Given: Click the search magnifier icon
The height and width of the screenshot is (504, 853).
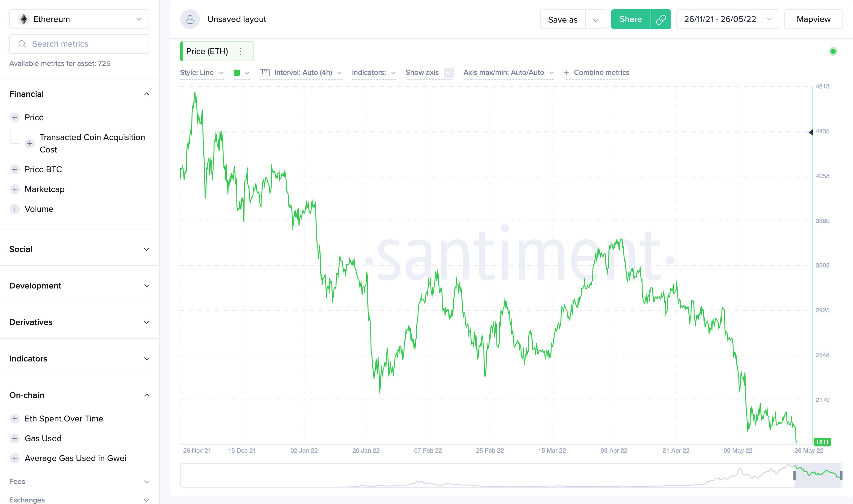Looking at the screenshot, I should (x=22, y=44).
